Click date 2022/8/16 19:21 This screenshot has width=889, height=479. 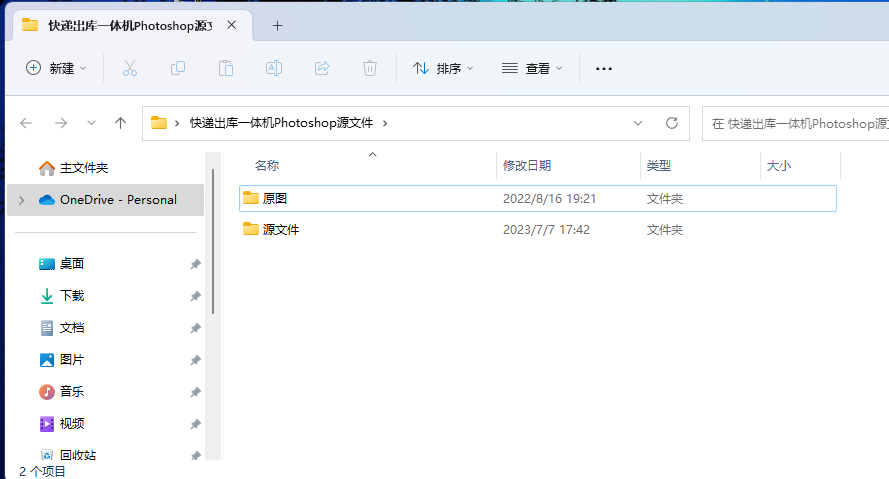(x=549, y=198)
